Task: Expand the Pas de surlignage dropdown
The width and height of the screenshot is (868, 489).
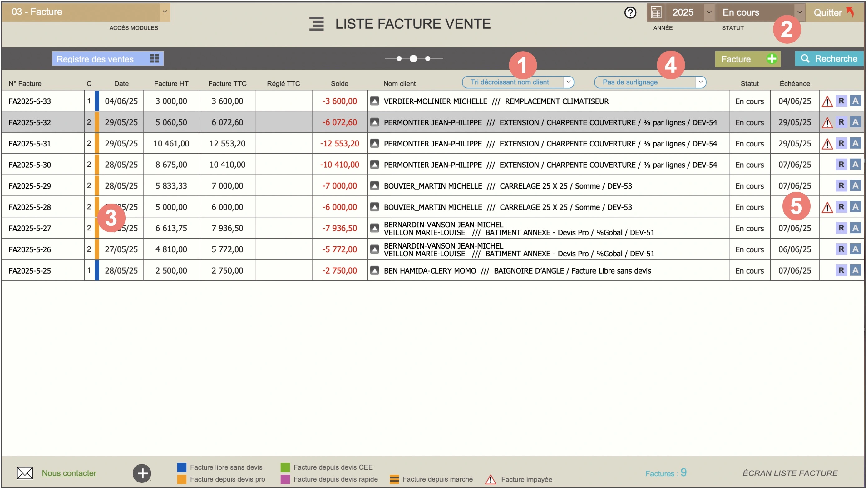Action: click(701, 82)
